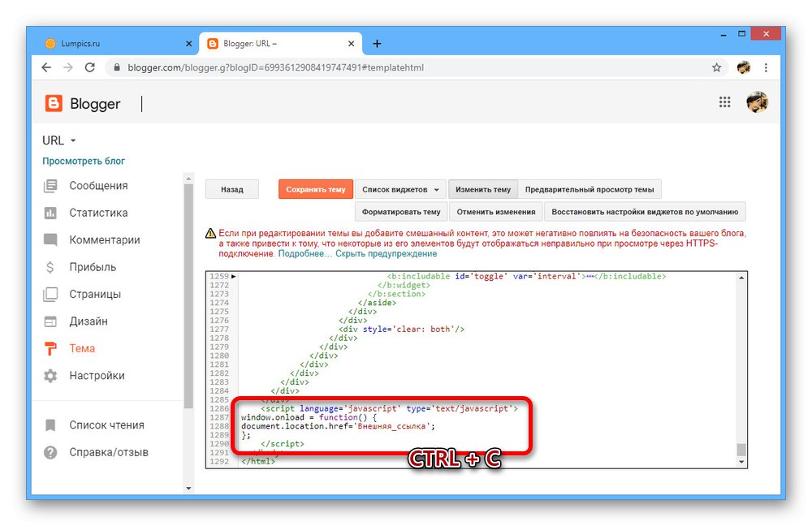Click Скрыть предупреждение link
Screen dimensions: 812x526
pyautogui.click(x=386, y=254)
